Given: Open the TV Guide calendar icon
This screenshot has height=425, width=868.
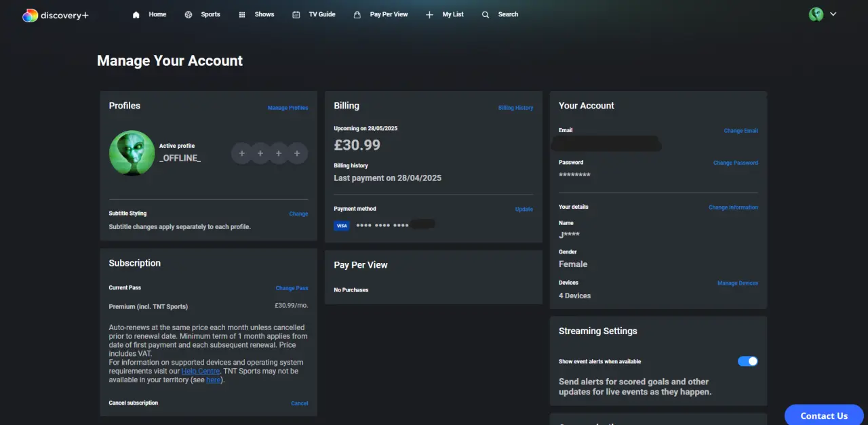Looking at the screenshot, I should [x=296, y=15].
